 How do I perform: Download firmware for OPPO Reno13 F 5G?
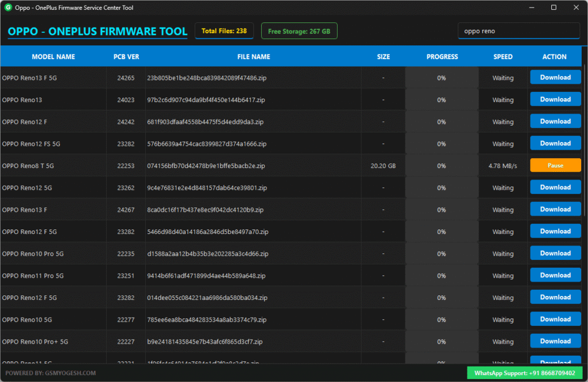[555, 77]
